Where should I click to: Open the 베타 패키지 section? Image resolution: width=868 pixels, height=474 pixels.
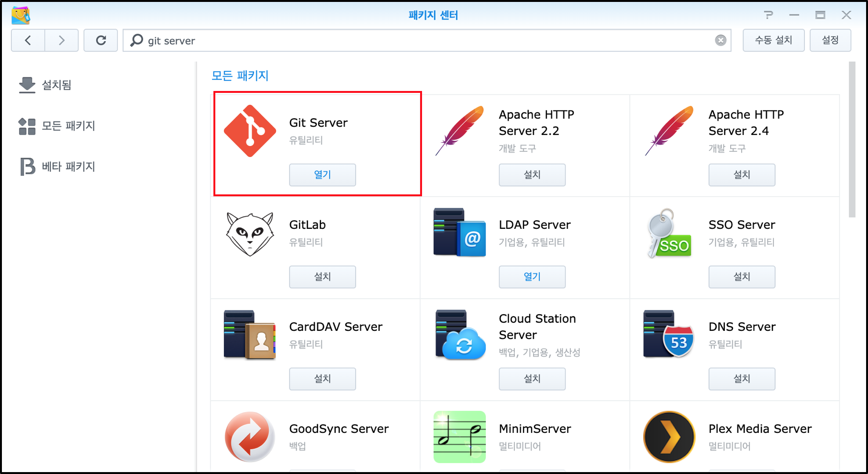click(x=57, y=167)
